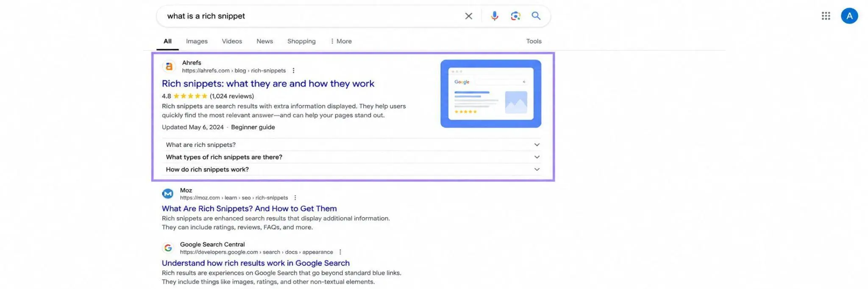The image size is (868, 289).
Task: Open three-dot menu beside Moz URL
Action: [x=295, y=198]
